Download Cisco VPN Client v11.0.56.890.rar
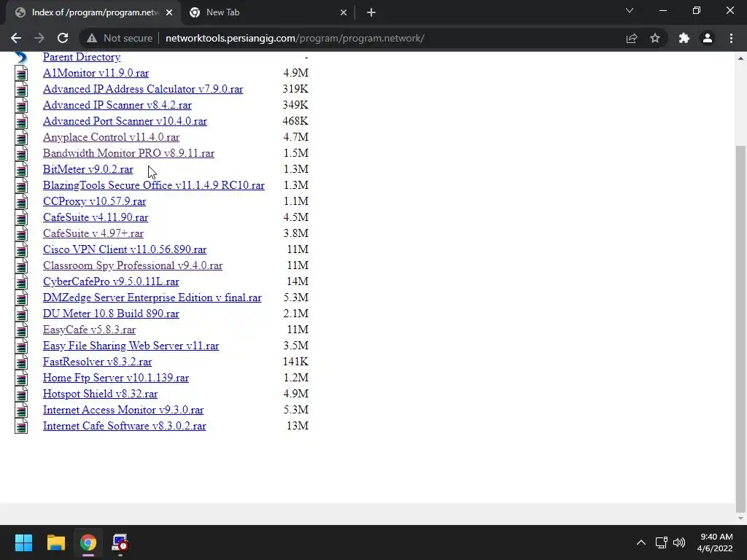This screenshot has width=747, height=560. [125, 249]
